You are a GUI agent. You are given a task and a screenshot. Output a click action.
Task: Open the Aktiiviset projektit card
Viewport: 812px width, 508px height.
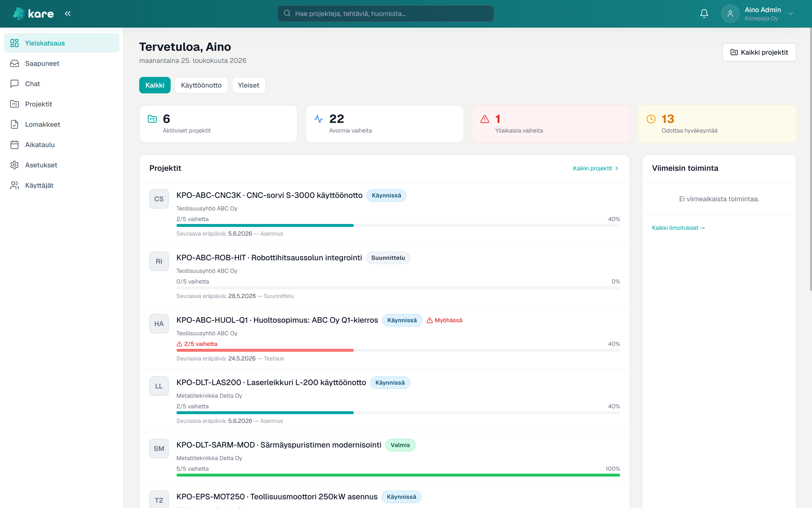(x=218, y=124)
